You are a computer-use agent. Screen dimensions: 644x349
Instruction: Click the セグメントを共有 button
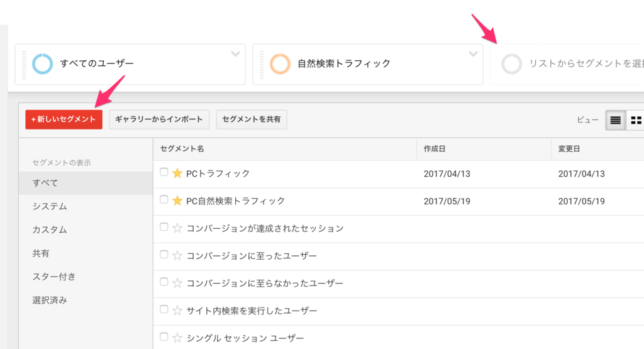tap(252, 119)
